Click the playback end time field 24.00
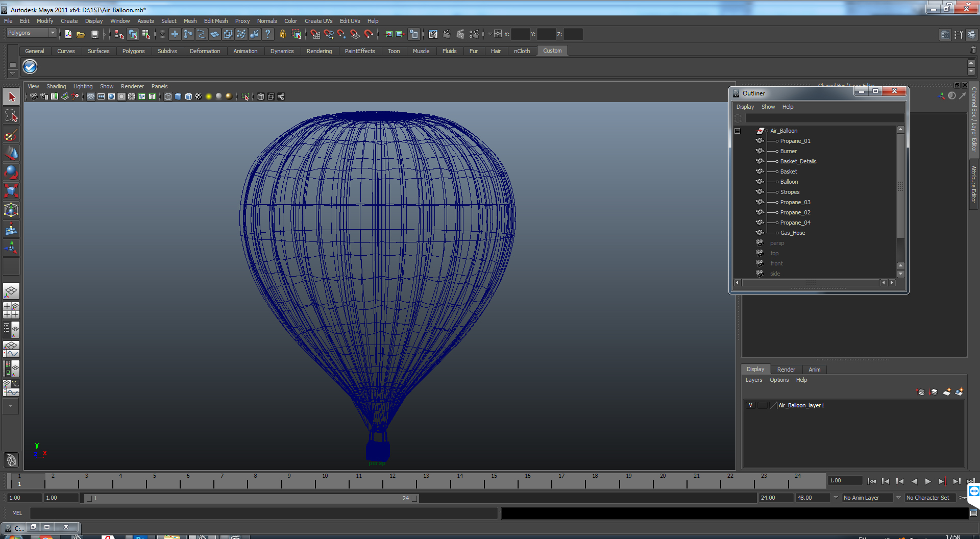Viewport: 980px width, 539px height. click(x=775, y=498)
